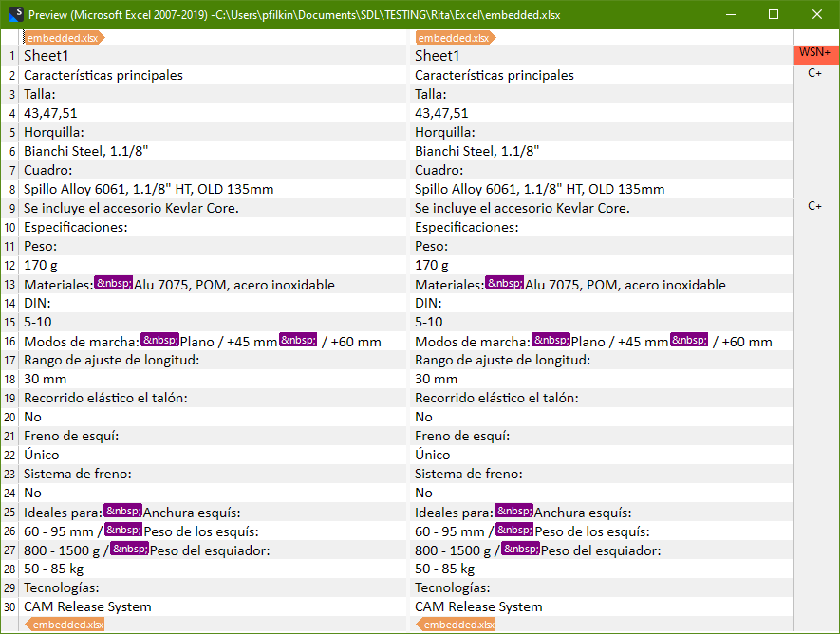The image size is (840, 634).
Task: Click the C+ status marker beside segment 9
Action: coord(814,206)
